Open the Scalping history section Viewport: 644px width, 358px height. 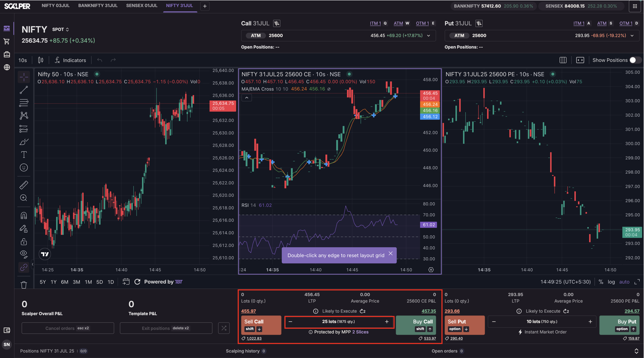(x=246, y=351)
